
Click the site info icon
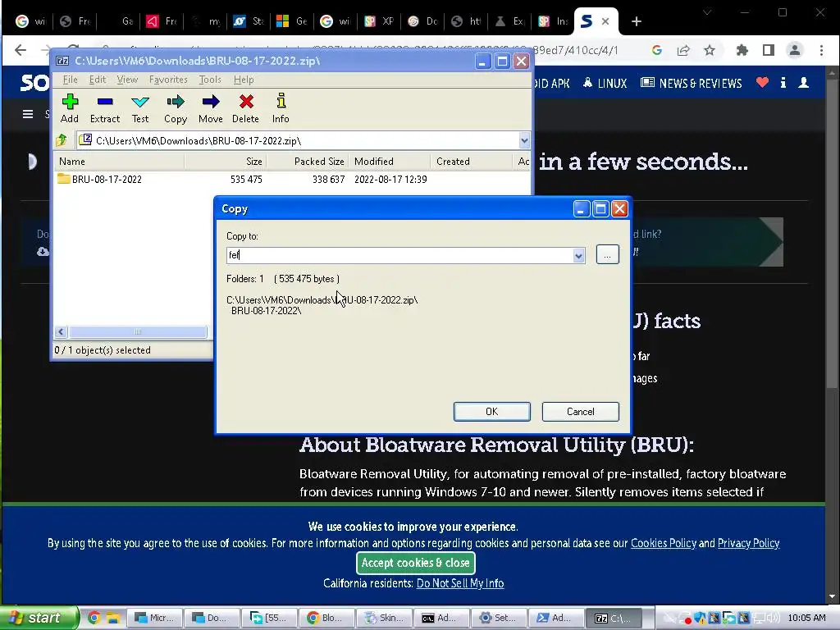[x=783, y=83]
